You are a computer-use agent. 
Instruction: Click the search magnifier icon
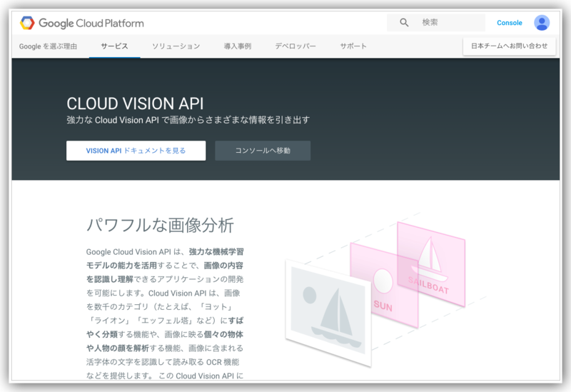click(404, 23)
